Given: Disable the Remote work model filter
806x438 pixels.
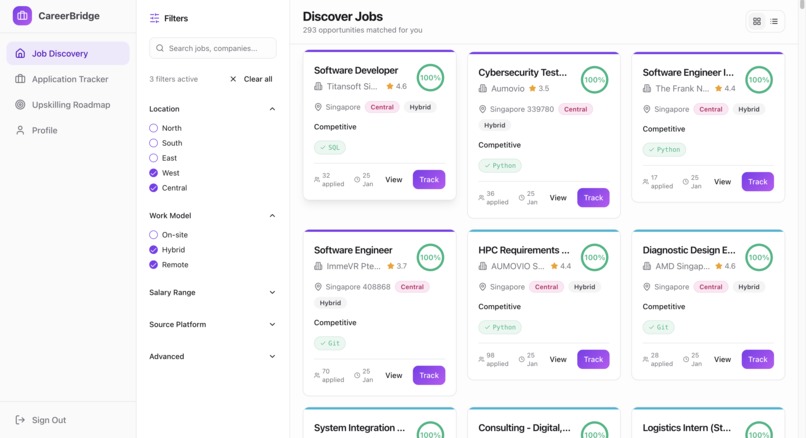Looking at the screenshot, I should coord(153,265).
